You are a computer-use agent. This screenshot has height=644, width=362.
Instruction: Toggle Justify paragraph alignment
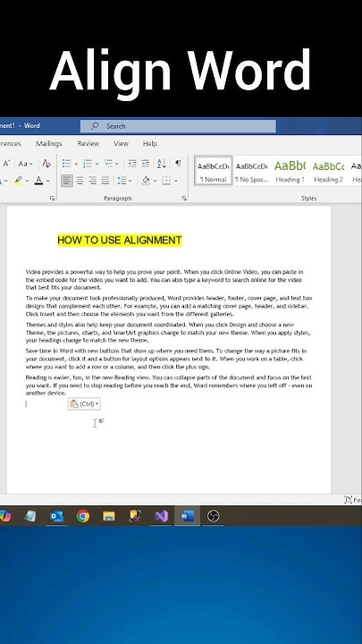point(105,181)
